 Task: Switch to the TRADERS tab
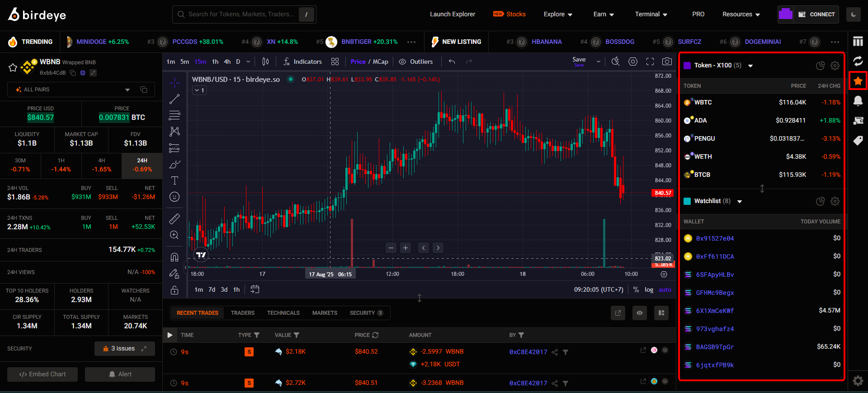243,313
